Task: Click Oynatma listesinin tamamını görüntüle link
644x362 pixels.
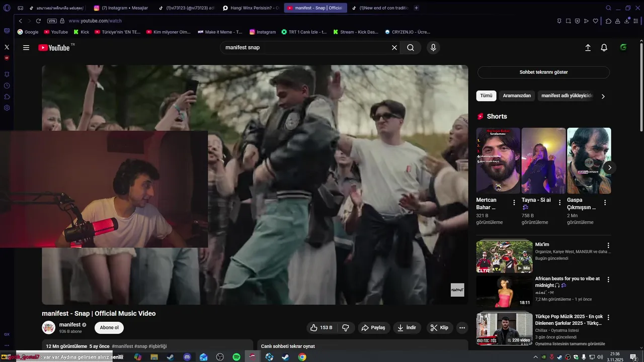Action: point(570,344)
